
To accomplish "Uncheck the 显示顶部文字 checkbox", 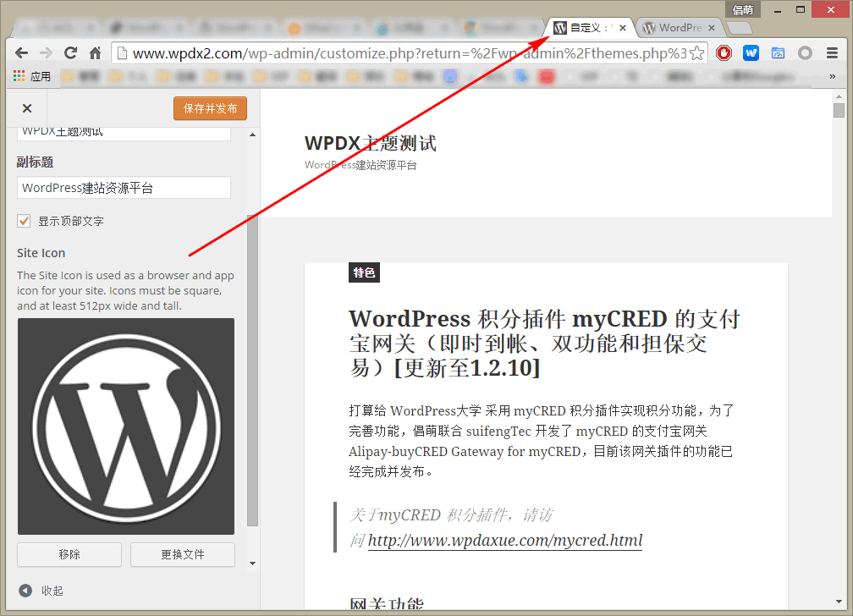I will (x=24, y=221).
